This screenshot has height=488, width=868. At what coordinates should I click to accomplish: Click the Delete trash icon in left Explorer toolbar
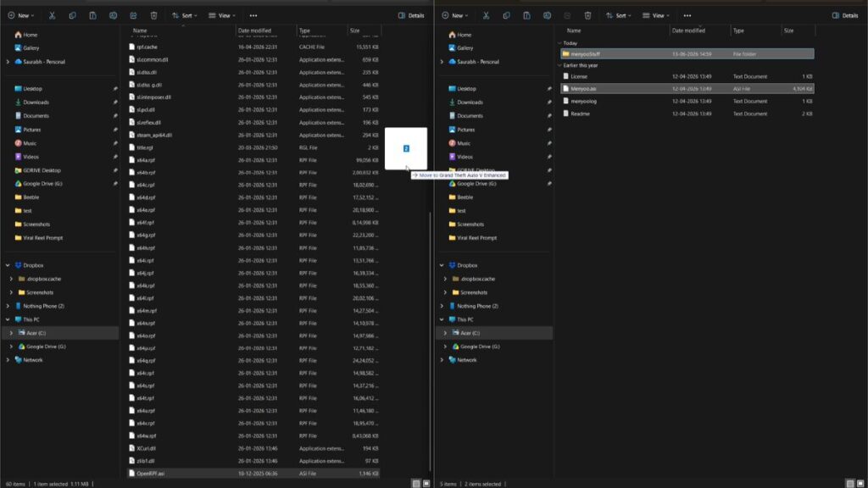154,15
